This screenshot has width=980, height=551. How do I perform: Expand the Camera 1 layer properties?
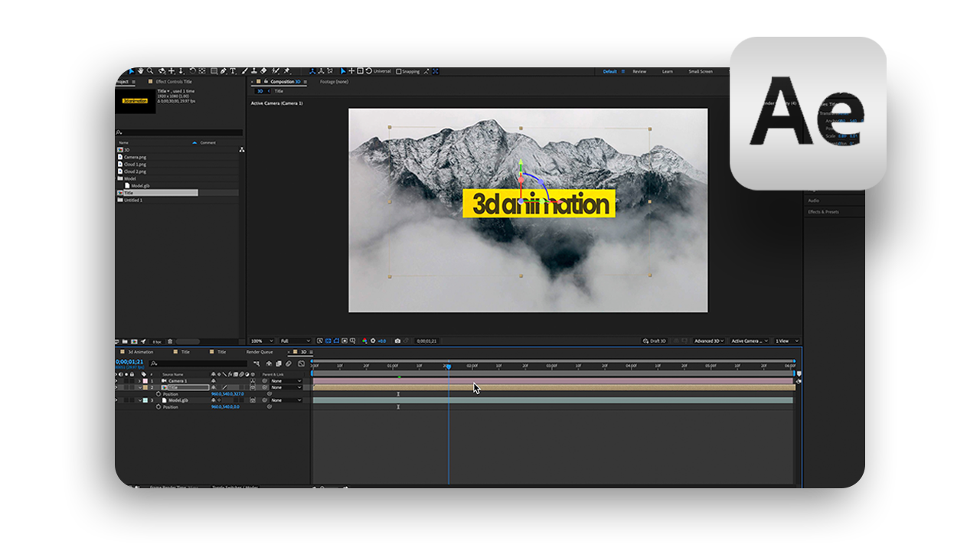[x=139, y=380]
